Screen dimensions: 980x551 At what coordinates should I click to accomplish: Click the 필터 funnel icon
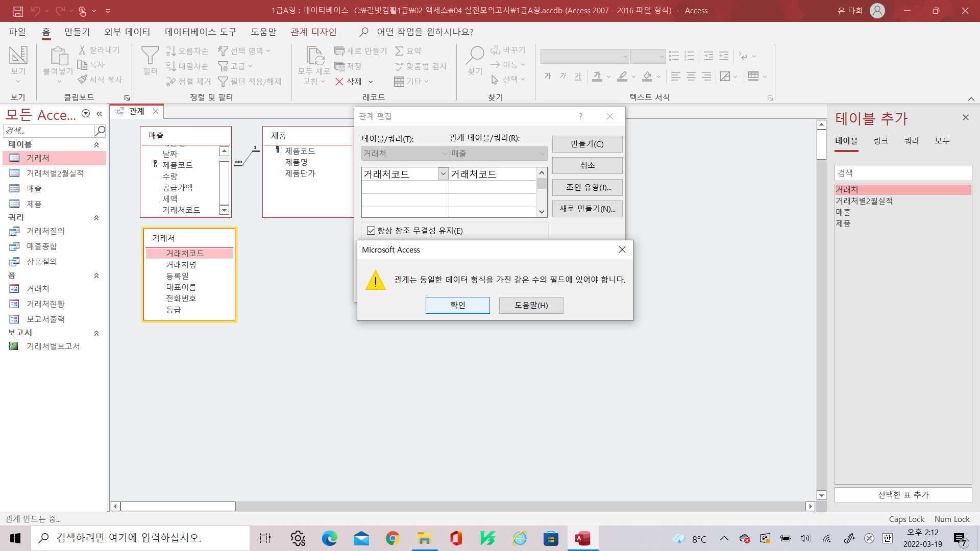tap(150, 56)
